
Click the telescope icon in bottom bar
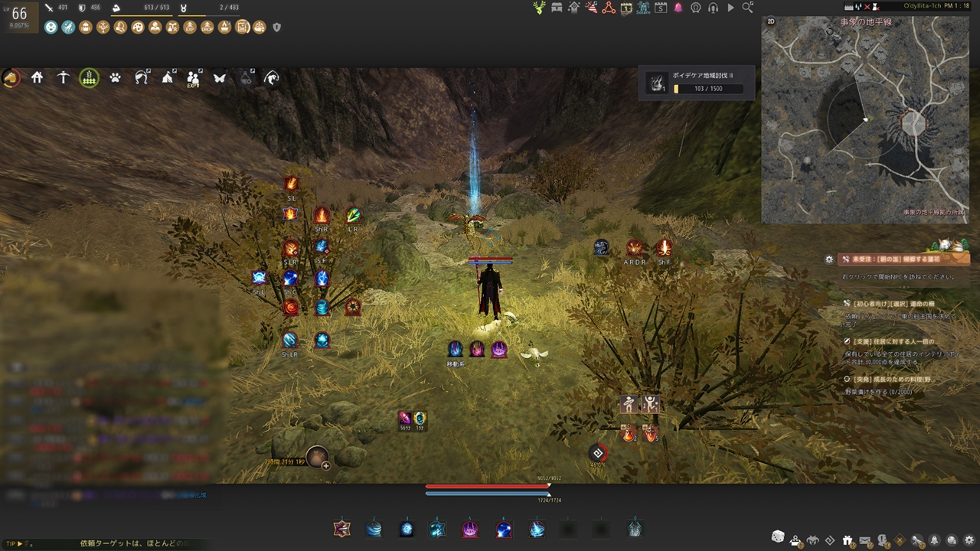(x=917, y=541)
